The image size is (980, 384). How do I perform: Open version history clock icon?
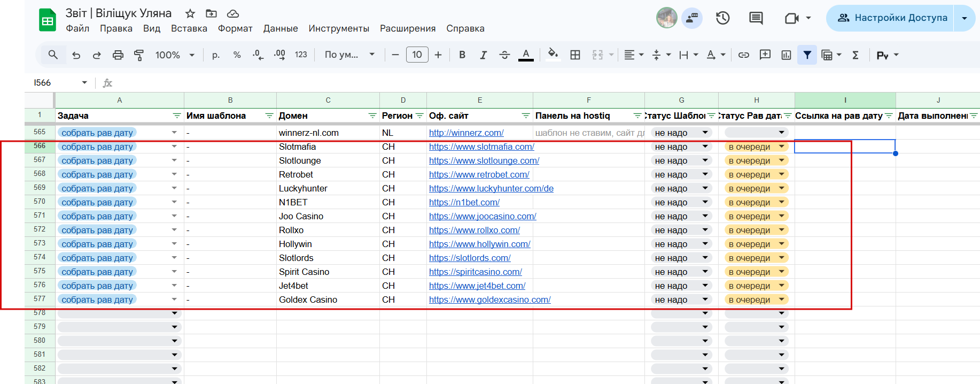[x=723, y=18]
